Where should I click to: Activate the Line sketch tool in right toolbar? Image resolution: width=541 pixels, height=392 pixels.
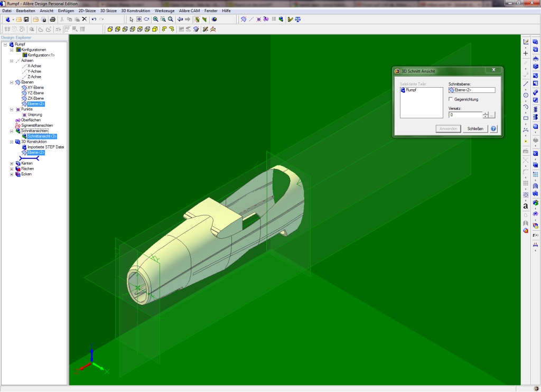point(526,83)
